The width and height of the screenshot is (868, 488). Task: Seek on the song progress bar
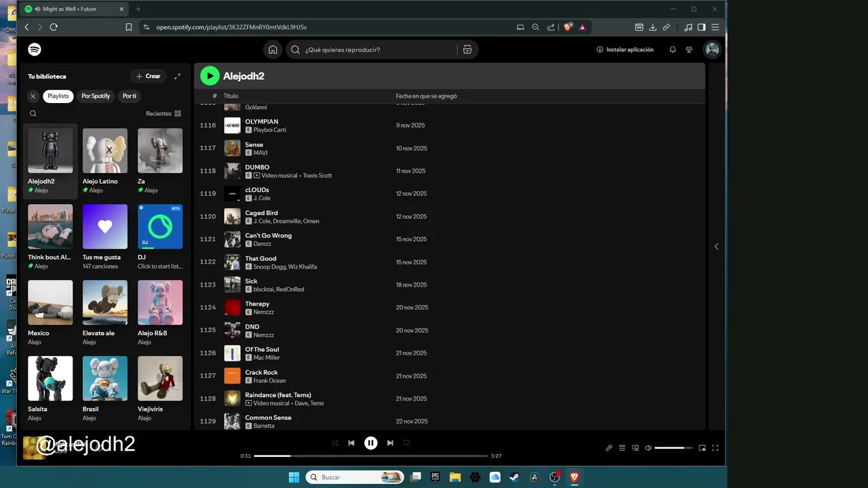[x=371, y=456]
